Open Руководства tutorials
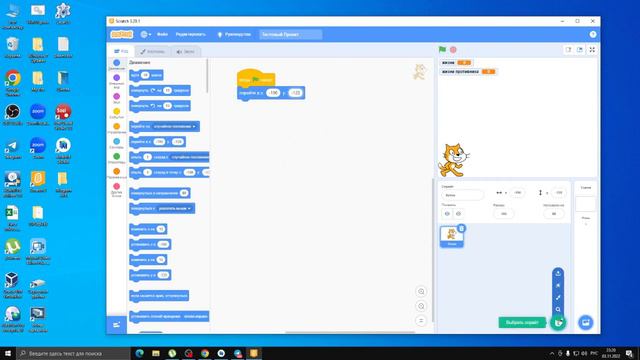Viewport: 640px width, 360px height. pos(234,34)
